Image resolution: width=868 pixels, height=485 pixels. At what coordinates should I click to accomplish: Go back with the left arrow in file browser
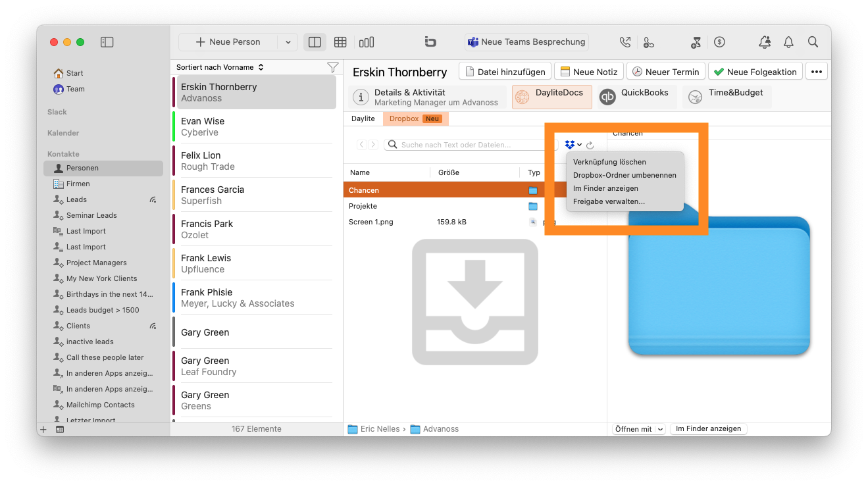pos(362,145)
